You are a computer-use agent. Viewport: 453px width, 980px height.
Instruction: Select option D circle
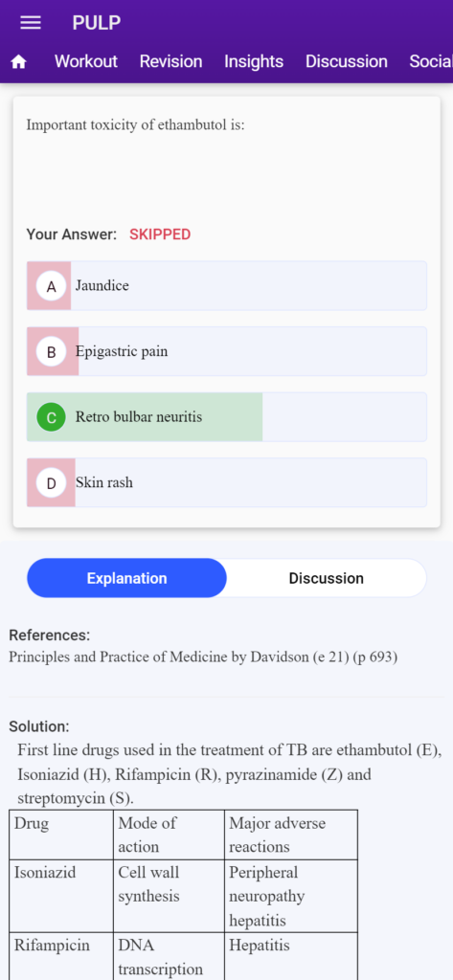(x=52, y=483)
